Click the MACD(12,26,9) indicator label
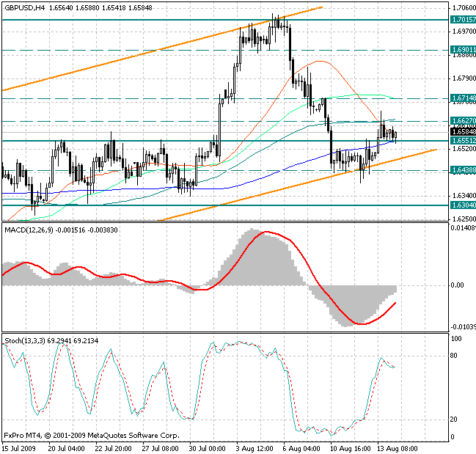This screenshot has height=454, width=476. tap(29, 230)
